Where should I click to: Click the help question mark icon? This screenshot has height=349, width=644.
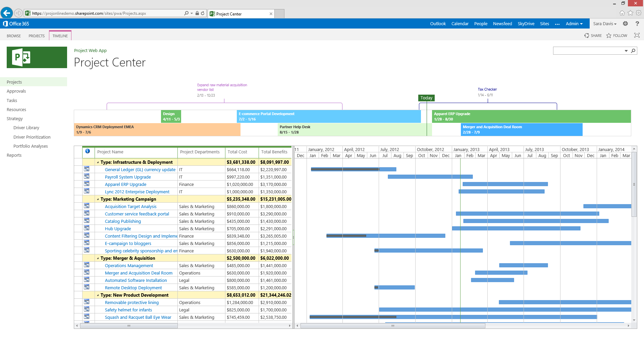tap(637, 24)
